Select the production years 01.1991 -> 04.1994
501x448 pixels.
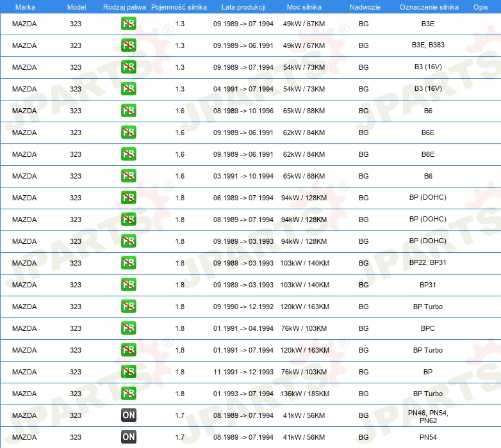coord(243,328)
